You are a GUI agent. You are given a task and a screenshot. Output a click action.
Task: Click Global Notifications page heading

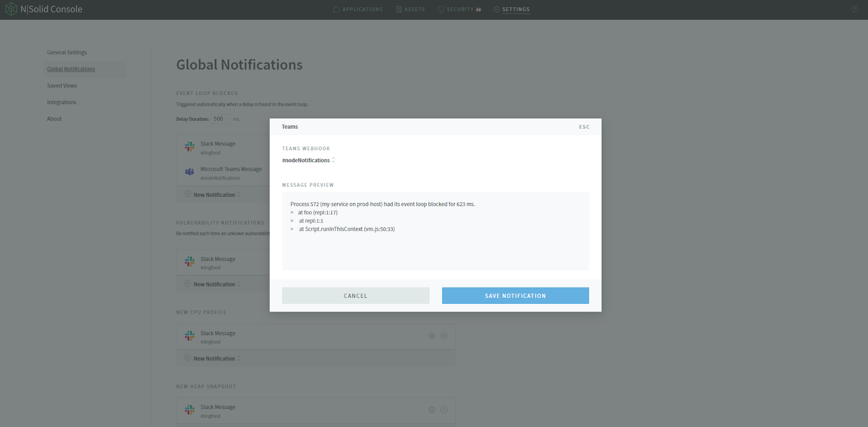point(239,65)
